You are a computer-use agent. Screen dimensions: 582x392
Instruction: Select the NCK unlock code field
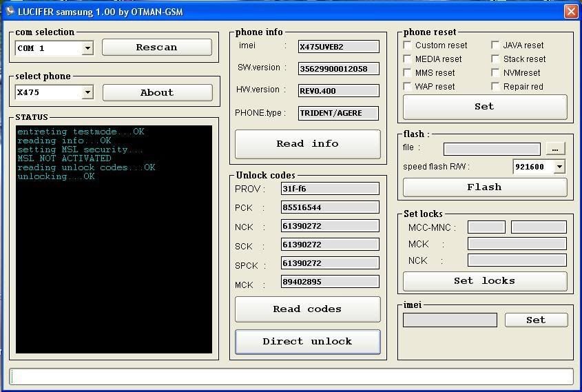pyautogui.click(x=330, y=226)
